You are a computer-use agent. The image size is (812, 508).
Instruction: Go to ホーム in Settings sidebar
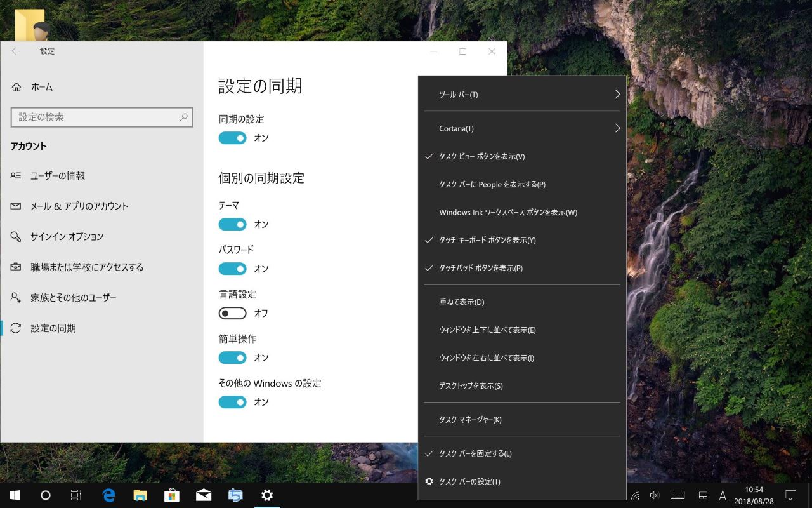point(101,87)
